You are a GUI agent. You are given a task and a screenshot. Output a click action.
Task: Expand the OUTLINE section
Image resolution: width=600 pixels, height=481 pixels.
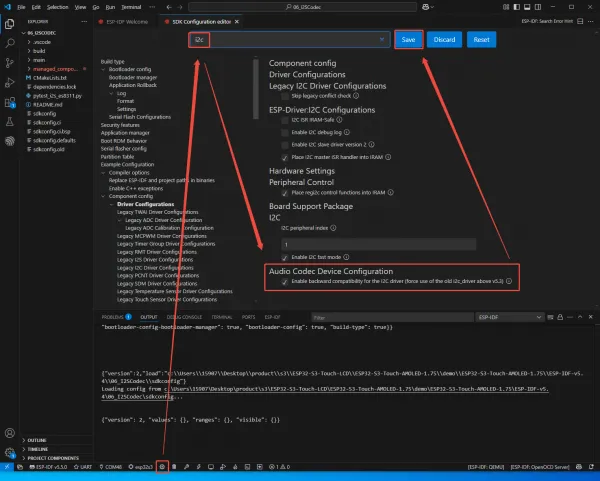[38, 439]
